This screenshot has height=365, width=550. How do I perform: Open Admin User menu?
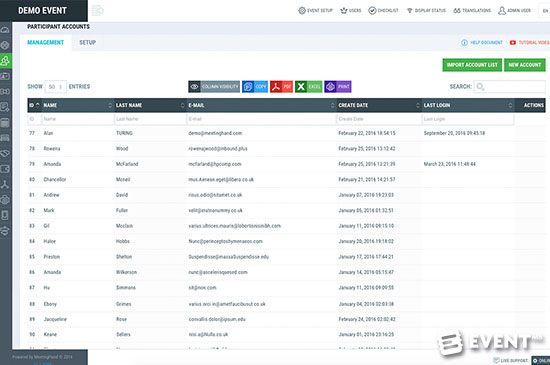point(514,11)
